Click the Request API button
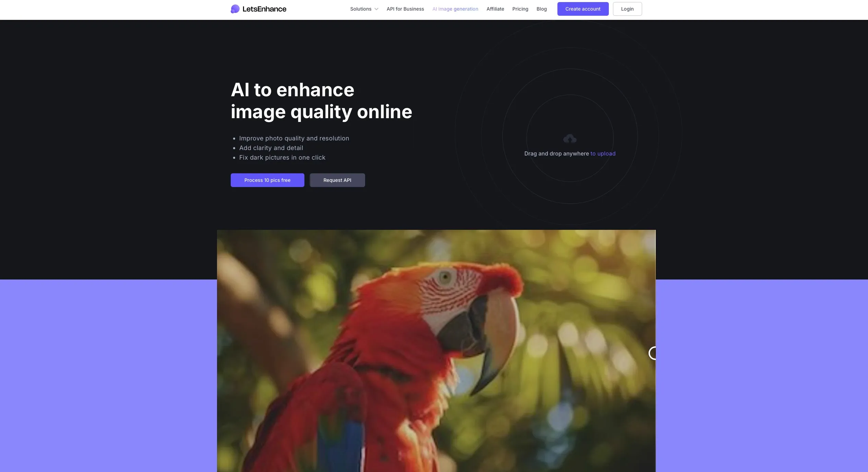 tap(337, 179)
